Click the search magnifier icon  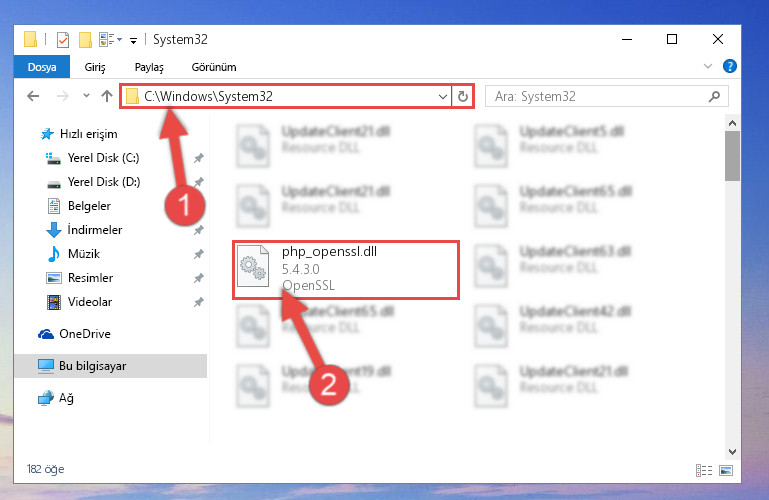click(x=715, y=97)
